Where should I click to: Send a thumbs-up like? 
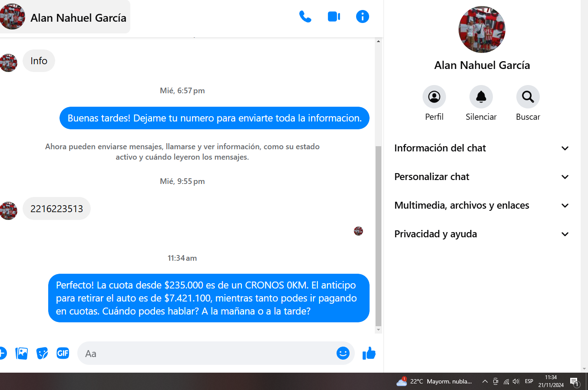369,354
